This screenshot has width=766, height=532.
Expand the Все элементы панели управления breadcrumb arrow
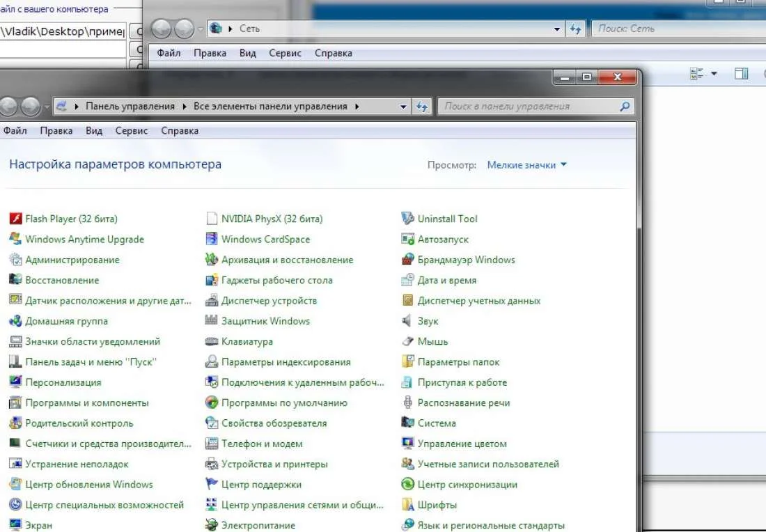357,107
